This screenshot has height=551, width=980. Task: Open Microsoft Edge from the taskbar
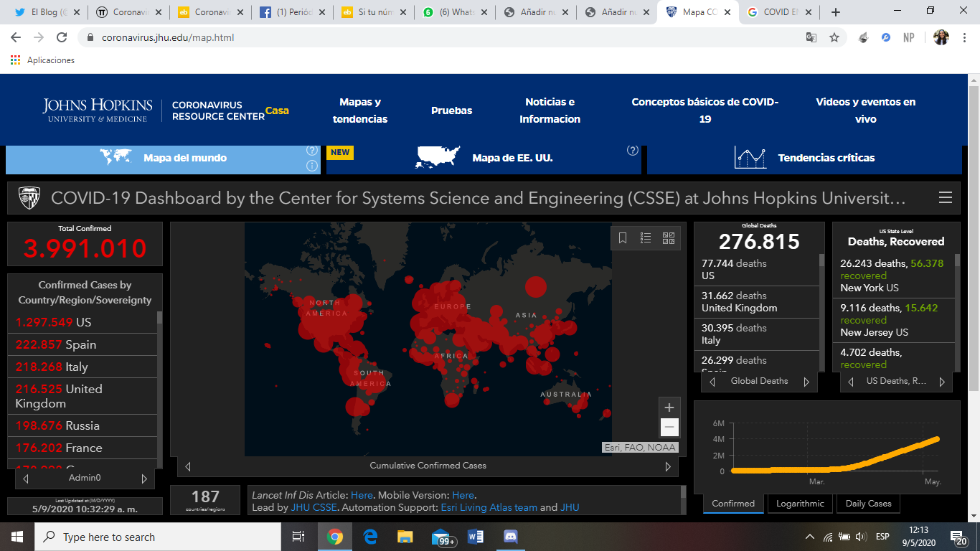pos(370,537)
